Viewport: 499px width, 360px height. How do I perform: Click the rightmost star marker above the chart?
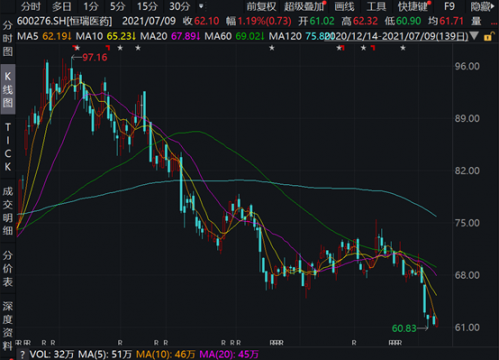[x=403, y=48]
